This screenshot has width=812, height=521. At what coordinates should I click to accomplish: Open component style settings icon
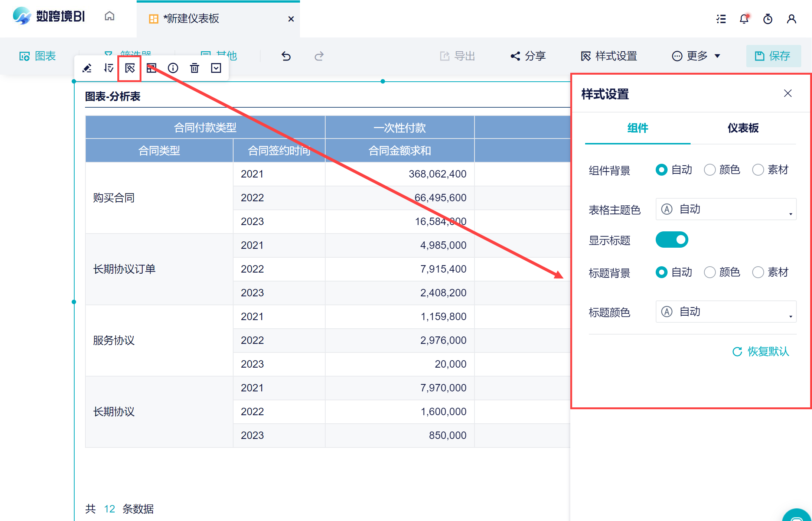pos(130,68)
